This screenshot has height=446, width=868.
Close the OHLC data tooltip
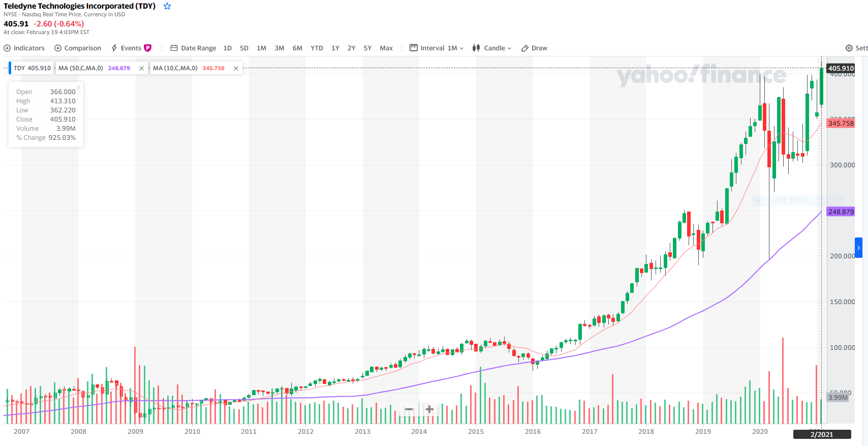pos(78,87)
